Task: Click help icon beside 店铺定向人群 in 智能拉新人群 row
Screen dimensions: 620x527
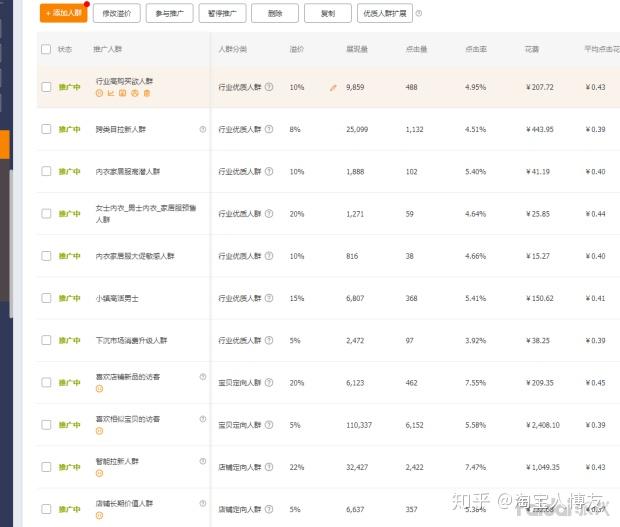Action: (x=269, y=467)
